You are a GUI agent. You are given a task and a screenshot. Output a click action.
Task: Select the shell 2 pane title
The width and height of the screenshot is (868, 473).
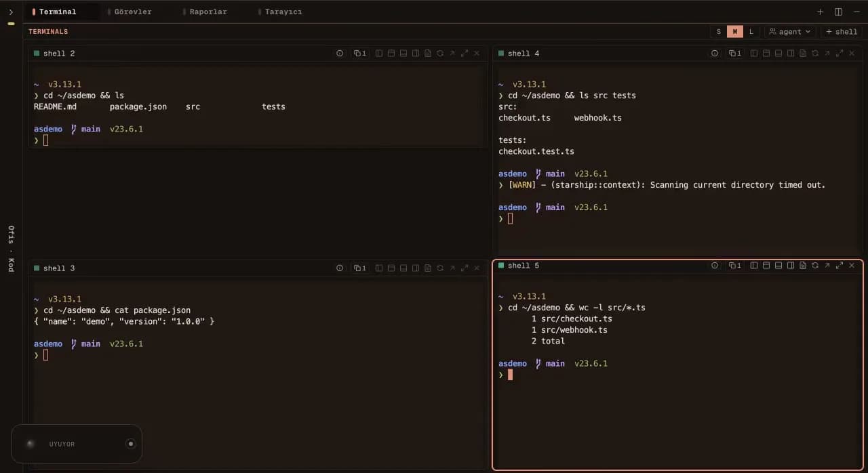click(59, 54)
